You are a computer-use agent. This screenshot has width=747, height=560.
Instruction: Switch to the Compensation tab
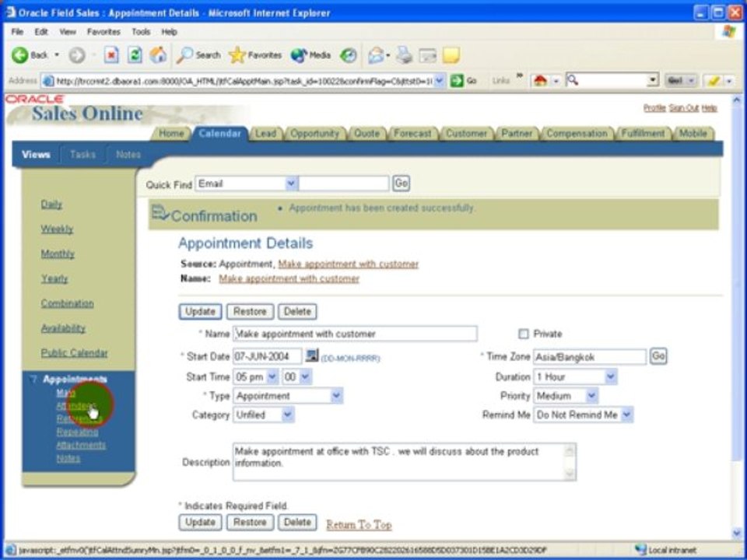577,134
